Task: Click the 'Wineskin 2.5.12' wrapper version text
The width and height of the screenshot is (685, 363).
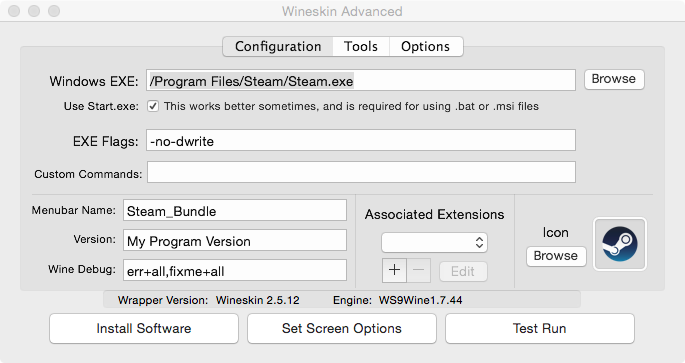Action: pos(258,301)
